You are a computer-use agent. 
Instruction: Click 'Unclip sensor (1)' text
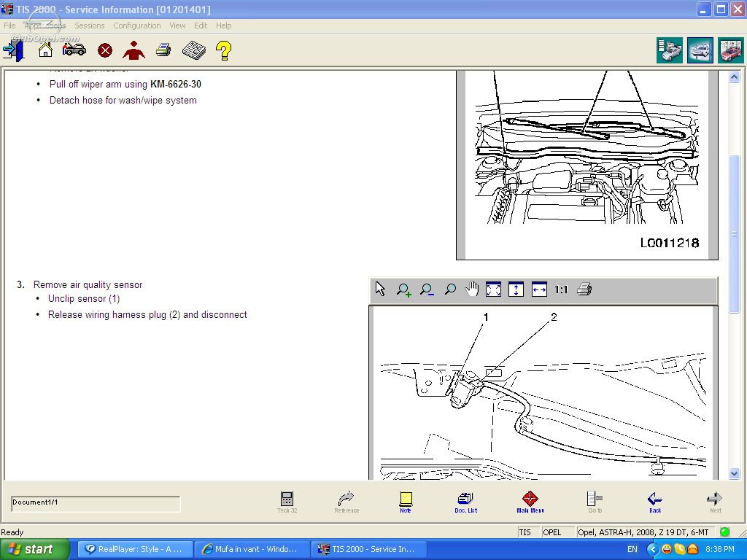84,298
